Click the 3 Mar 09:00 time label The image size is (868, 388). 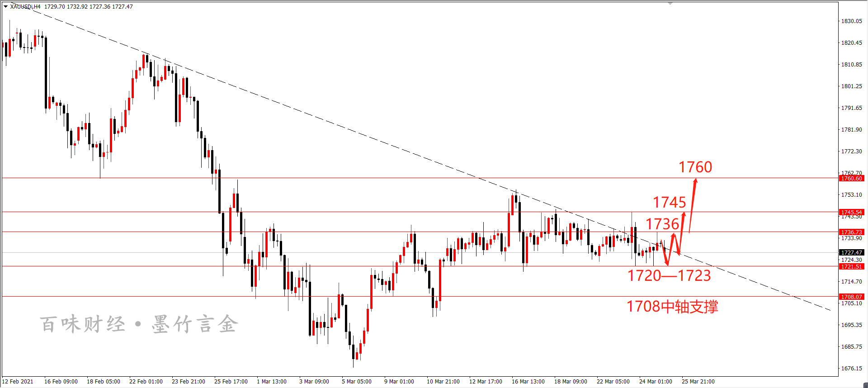click(x=314, y=382)
